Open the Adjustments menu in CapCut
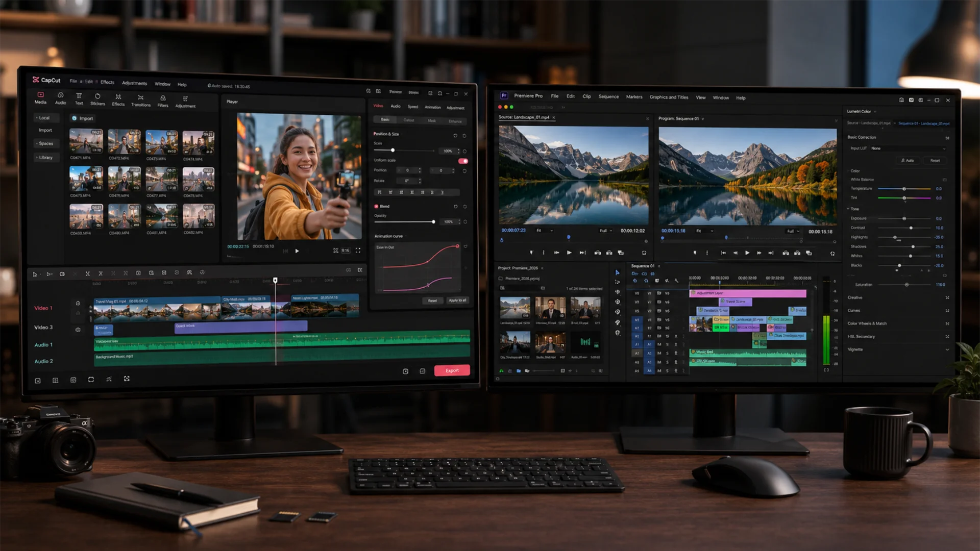Image resolution: width=980 pixels, height=551 pixels. [x=134, y=83]
